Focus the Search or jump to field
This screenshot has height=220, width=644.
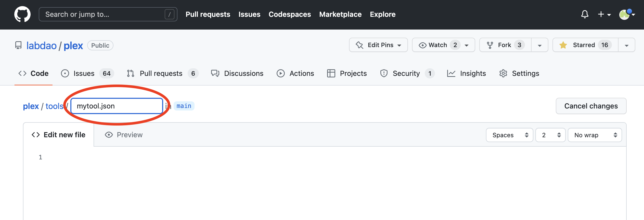tap(108, 14)
